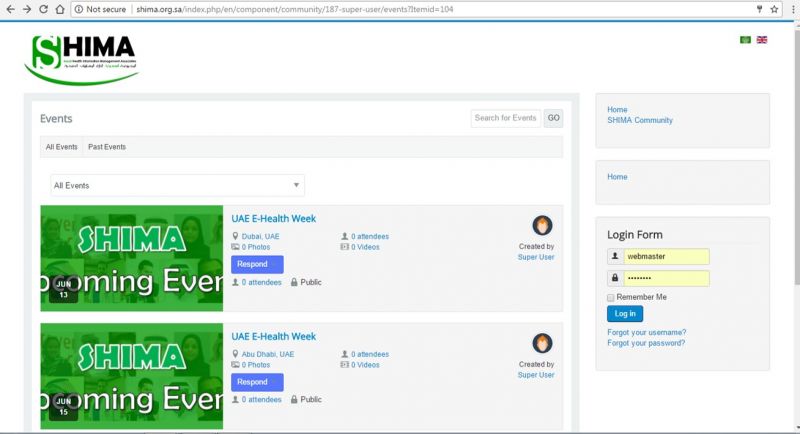This screenshot has height=434, width=800.
Task: Select the Past Events tab
Action: [107, 147]
